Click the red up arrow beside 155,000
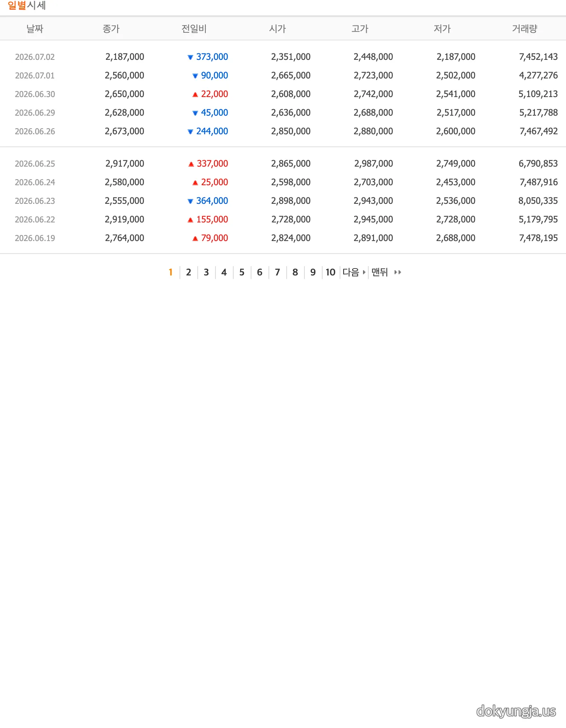The image size is (566, 728). [x=190, y=220]
